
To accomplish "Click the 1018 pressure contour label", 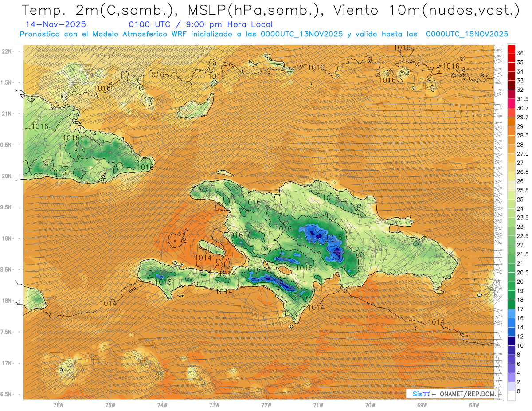I will pyautogui.click(x=334, y=238).
